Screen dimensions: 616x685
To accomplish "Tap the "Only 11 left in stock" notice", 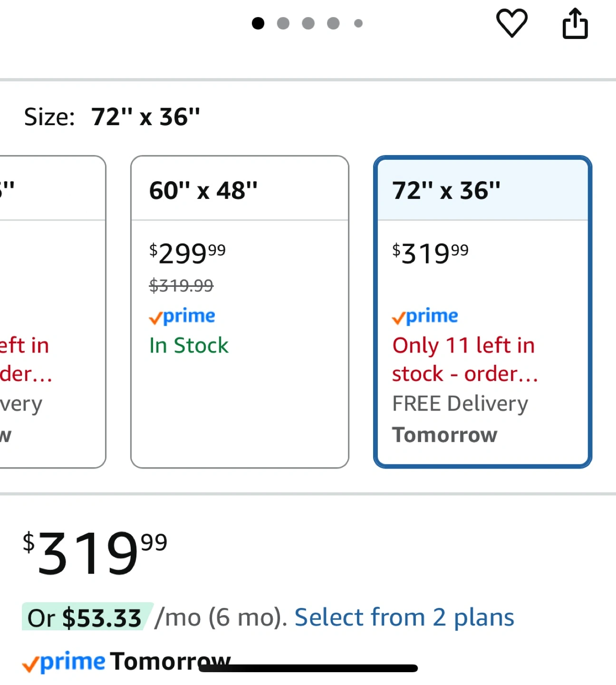I will pos(464,360).
